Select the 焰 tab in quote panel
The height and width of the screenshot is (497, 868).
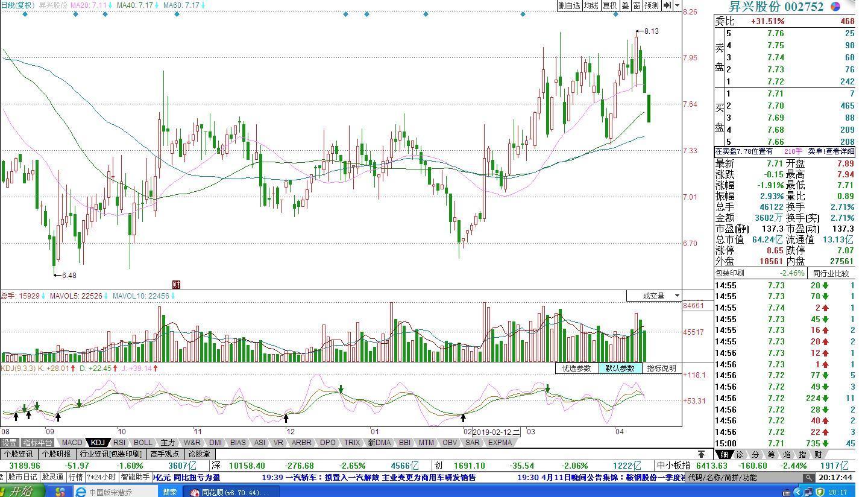click(x=787, y=454)
